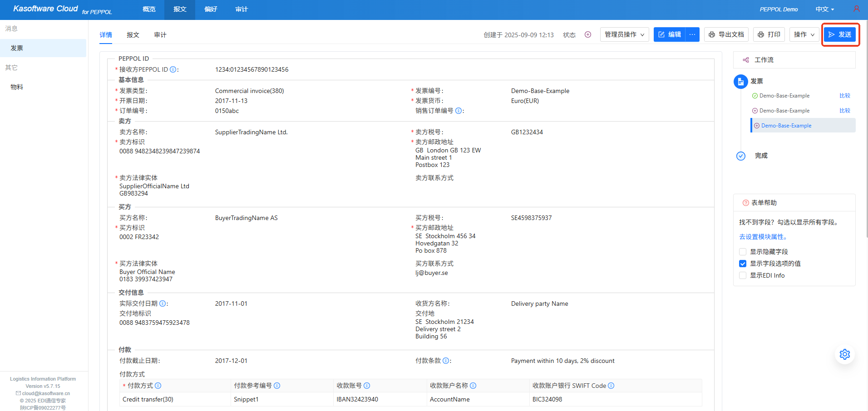Image resolution: width=868 pixels, height=411 pixels.
Task: Open the 操作 dropdown menu
Action: [x=804, y=34]
